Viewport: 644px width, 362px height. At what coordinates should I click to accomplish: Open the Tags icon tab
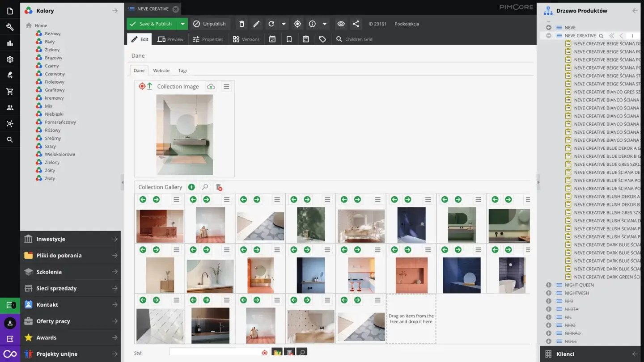click(322, 39)
